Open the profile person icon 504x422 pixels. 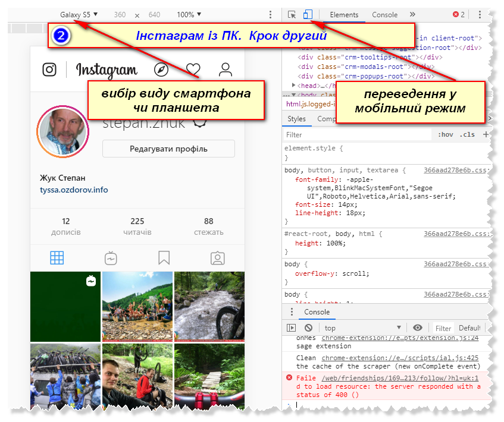(226, 70)
